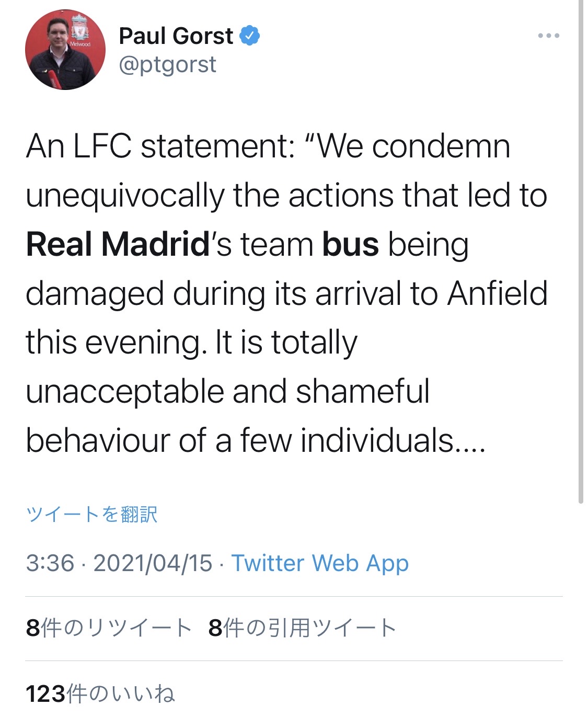Click the 3:36 tweet time
588x717 pixels.
pyautogui.click(x=50, y=563)
